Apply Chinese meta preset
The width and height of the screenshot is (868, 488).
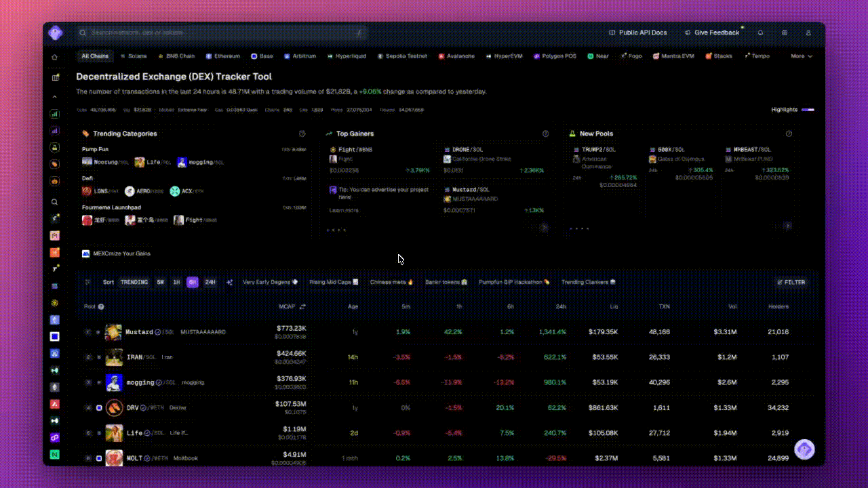[x=391, y=282]
